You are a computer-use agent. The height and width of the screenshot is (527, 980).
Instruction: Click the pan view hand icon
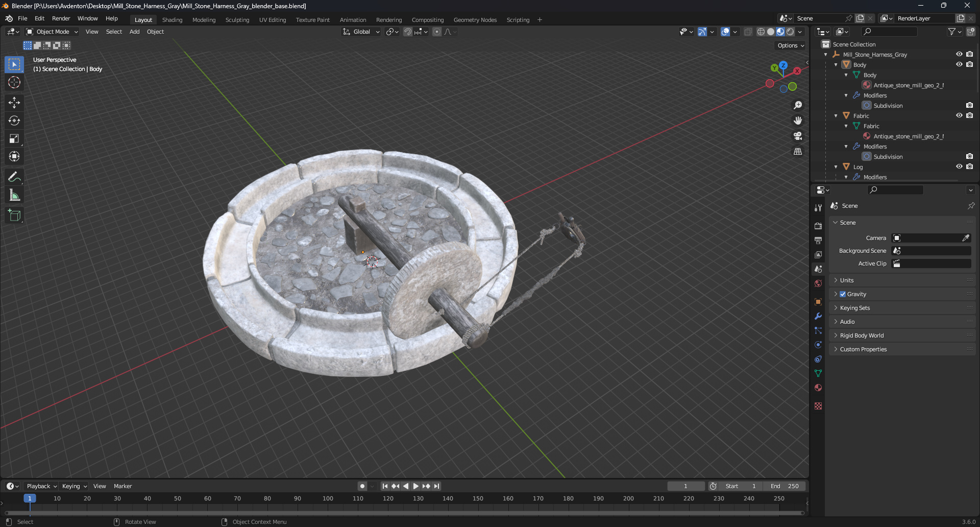pyautogui.click(x=798, y=121)
